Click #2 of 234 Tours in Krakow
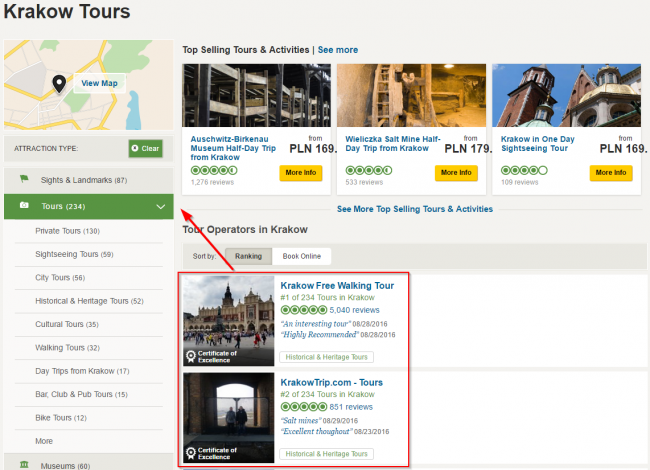The image size is (650, 470). pyautogui.click(x=327, y=394)
